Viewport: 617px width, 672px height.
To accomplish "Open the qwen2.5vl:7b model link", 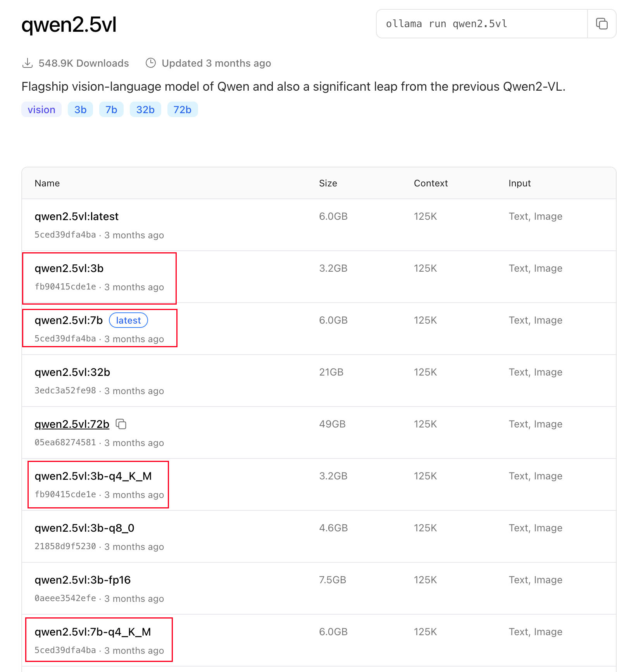I will tap(69, 320).
